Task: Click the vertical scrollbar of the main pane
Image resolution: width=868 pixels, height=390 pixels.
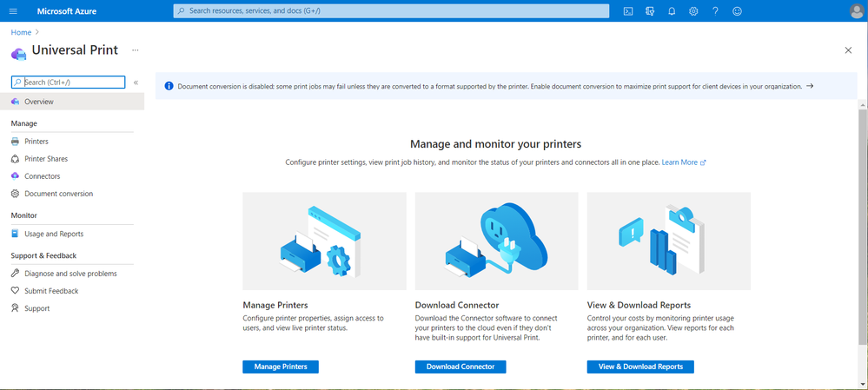Action: [x=863, y=227]
